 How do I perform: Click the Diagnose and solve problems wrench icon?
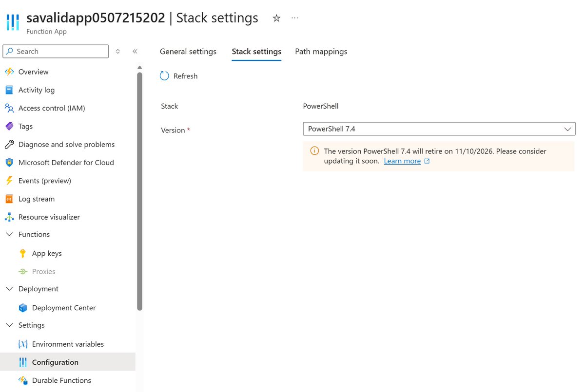point(9,145)
